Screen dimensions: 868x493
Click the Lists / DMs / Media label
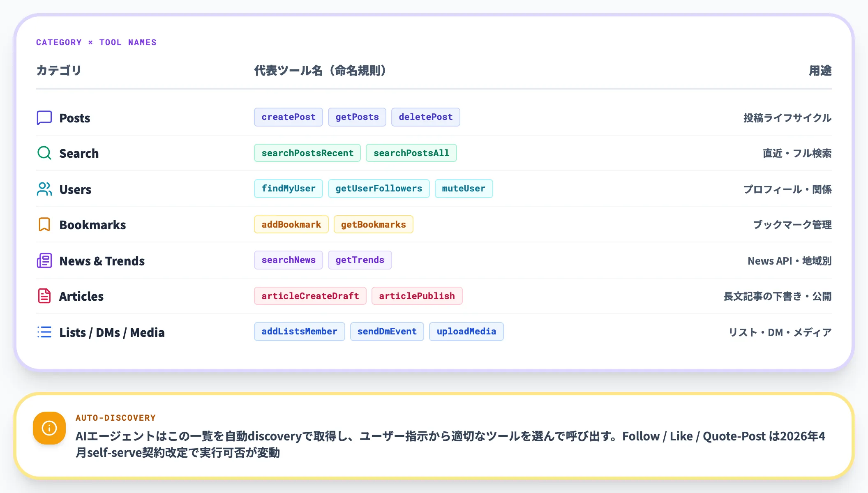pyautogui.click(x=112, y=332)
